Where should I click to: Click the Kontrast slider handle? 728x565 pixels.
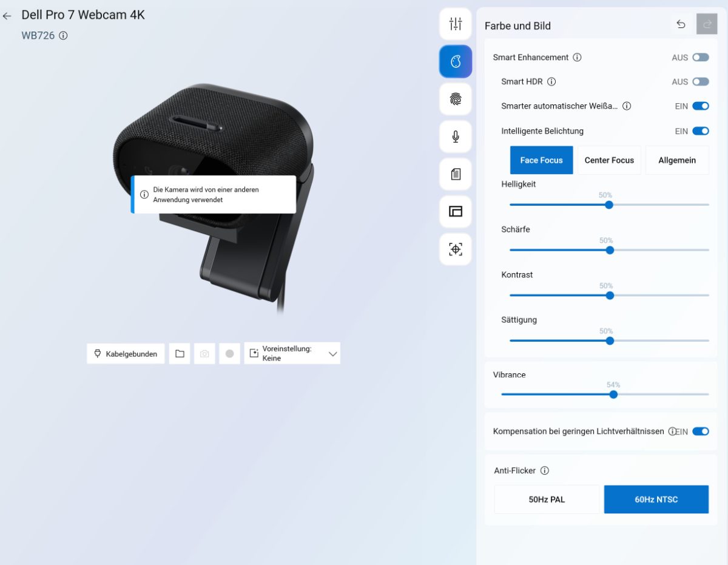click(610, 296)
